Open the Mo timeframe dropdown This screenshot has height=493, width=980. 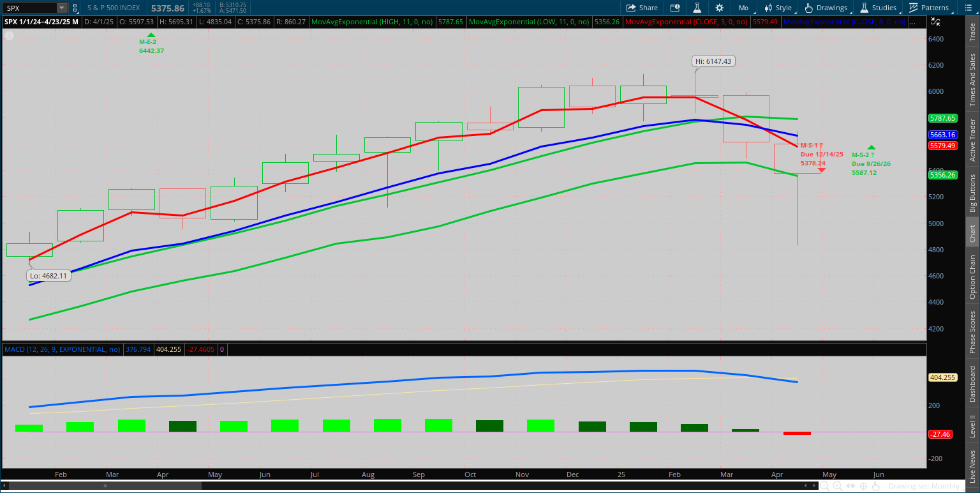pos(743,8)
